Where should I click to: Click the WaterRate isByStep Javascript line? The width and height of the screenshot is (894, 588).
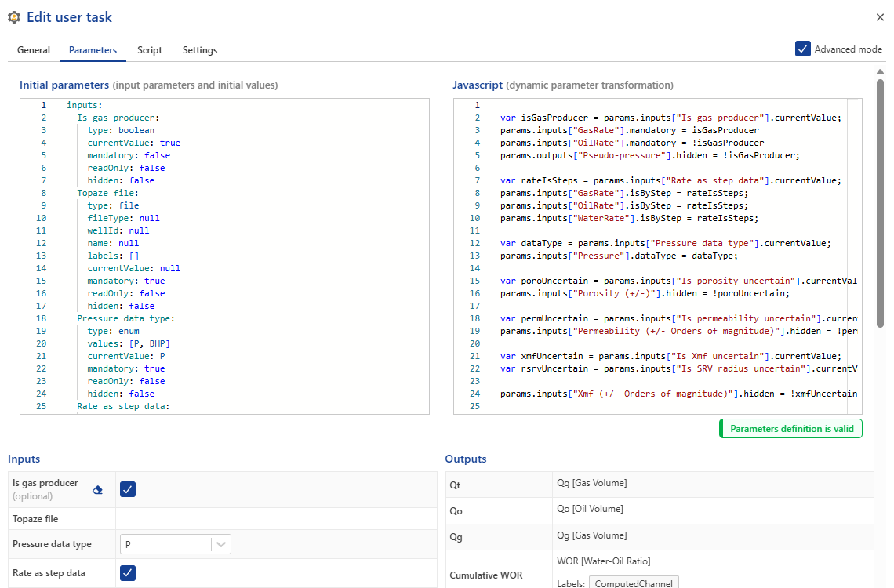tap(630, 218)
